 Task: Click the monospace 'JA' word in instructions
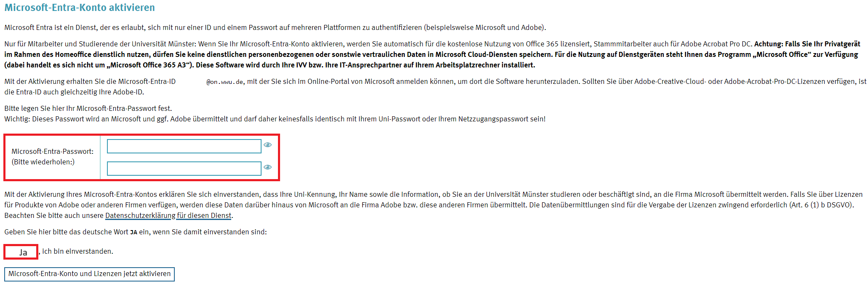click(134, 232)
